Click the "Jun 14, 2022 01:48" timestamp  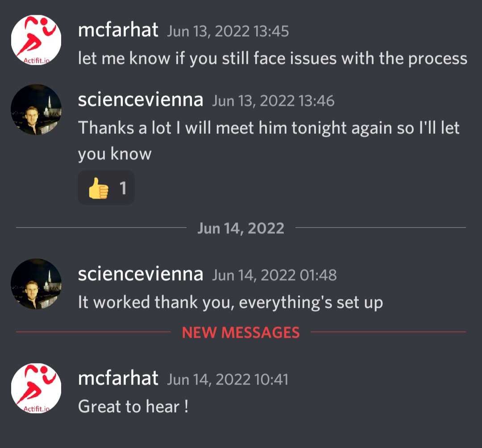tap(274, 275)
